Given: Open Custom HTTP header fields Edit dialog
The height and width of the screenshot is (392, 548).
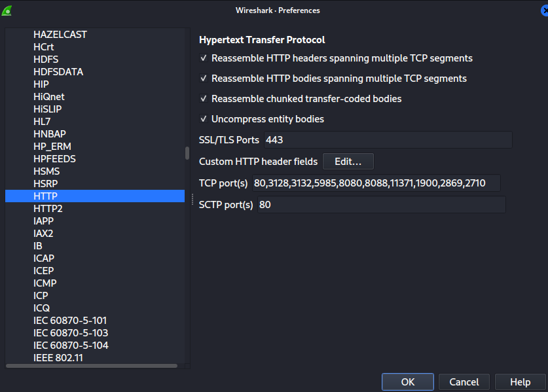Looking at the screenshot, I should pos(348,162).
